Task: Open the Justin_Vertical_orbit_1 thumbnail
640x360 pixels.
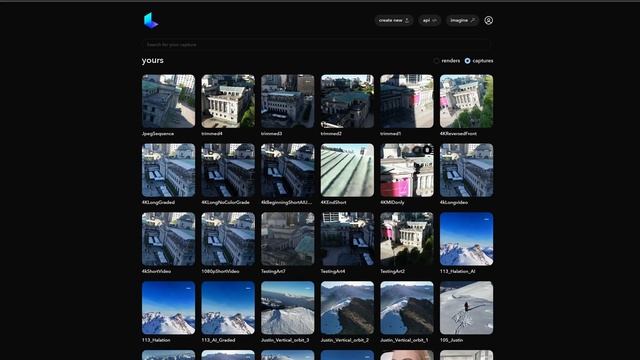Action: point(407,308)
